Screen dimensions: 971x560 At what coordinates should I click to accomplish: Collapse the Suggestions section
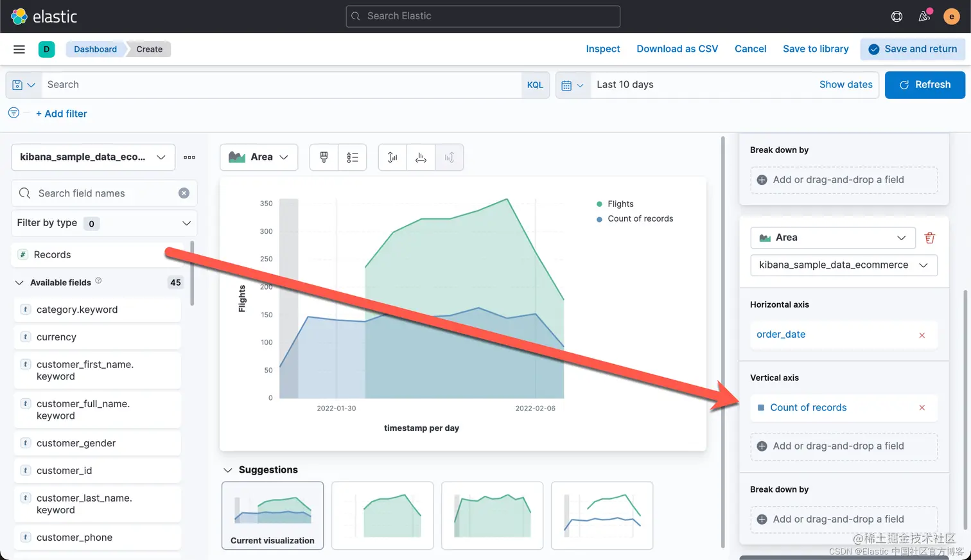(x=227, y=470)
